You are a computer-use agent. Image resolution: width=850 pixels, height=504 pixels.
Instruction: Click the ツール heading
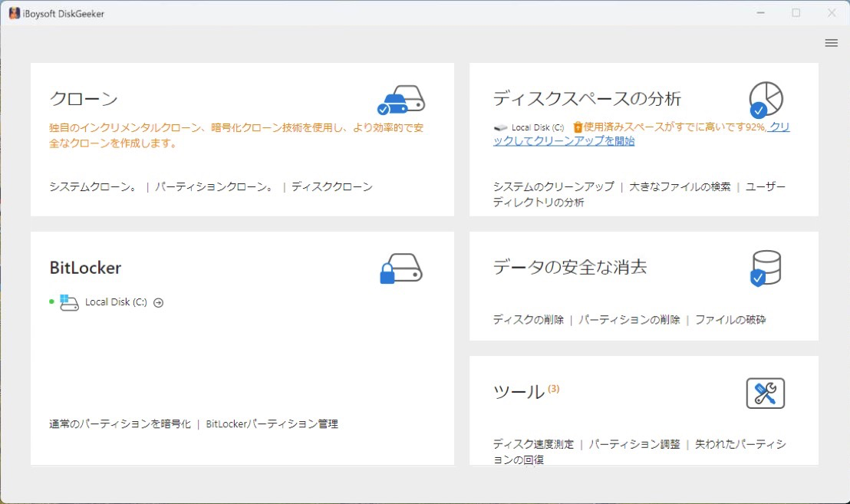(x=519, y=392)
